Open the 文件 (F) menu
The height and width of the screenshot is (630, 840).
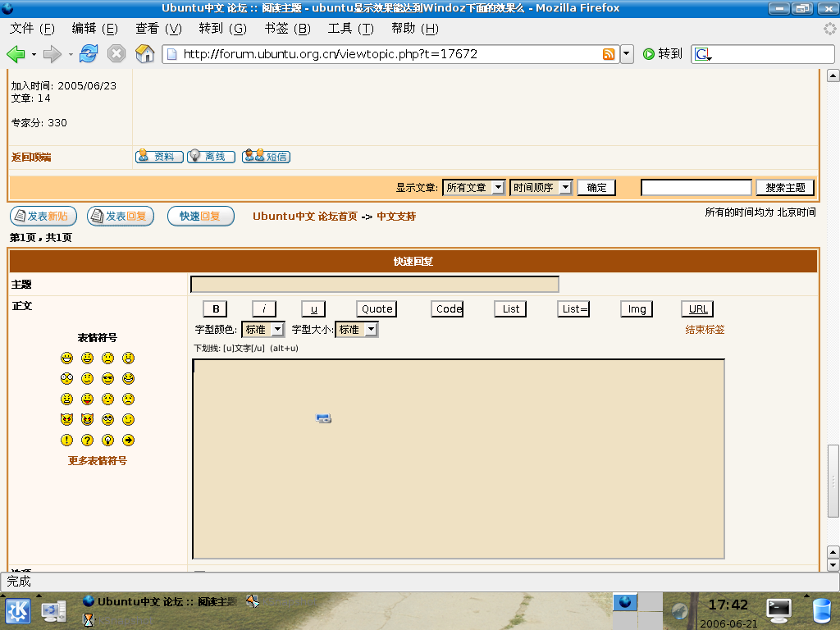(32, 29)
